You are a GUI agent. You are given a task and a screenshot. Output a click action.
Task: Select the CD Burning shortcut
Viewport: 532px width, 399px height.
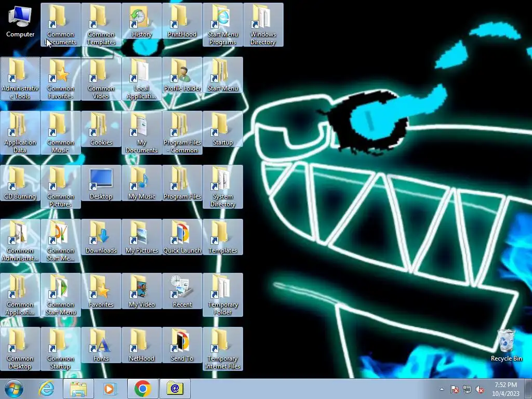point(20,183)
